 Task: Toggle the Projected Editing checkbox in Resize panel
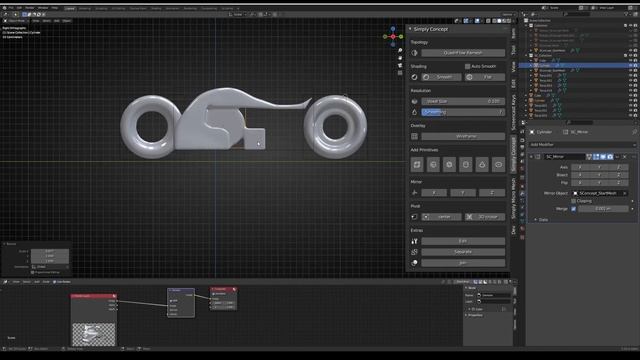[33, 272]
